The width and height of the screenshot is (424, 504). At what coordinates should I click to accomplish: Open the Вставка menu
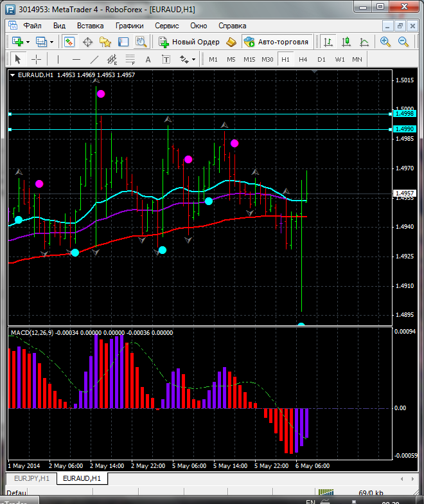90,26
